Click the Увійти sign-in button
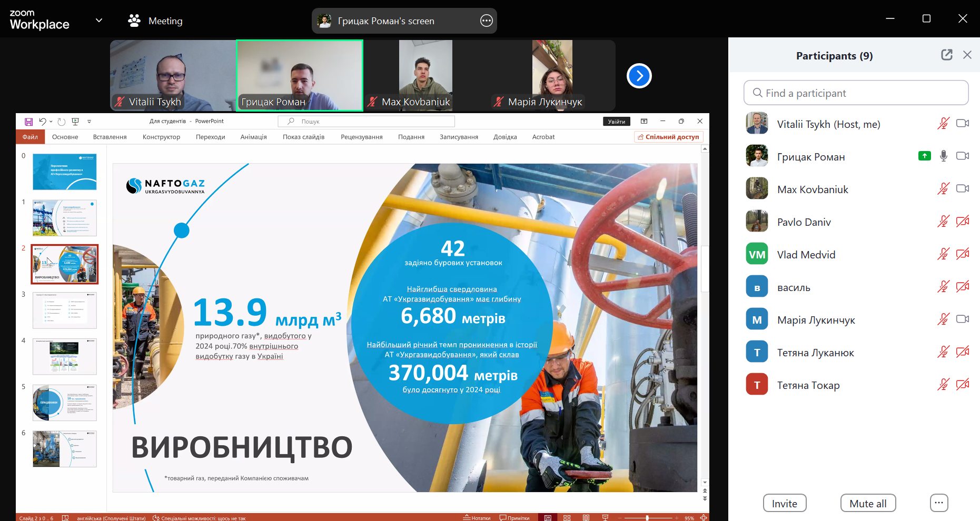Screen dimensions: 980x521 point(616,122)
